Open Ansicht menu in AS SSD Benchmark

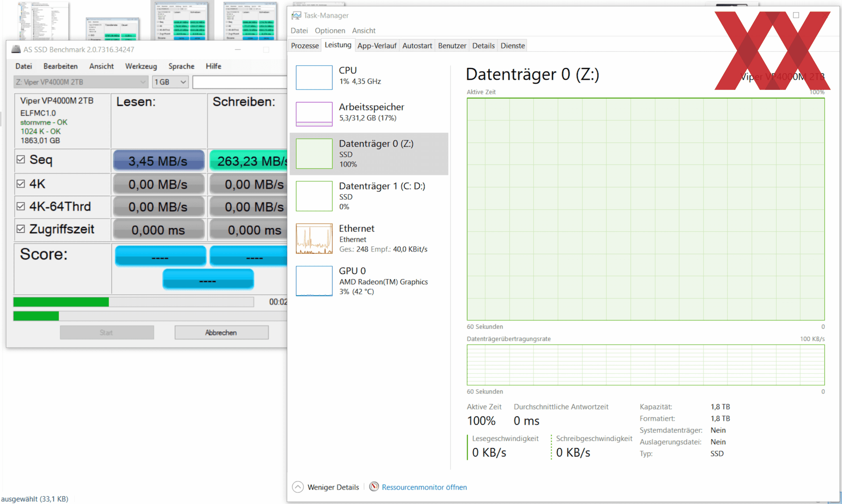[x=101, y=66]
